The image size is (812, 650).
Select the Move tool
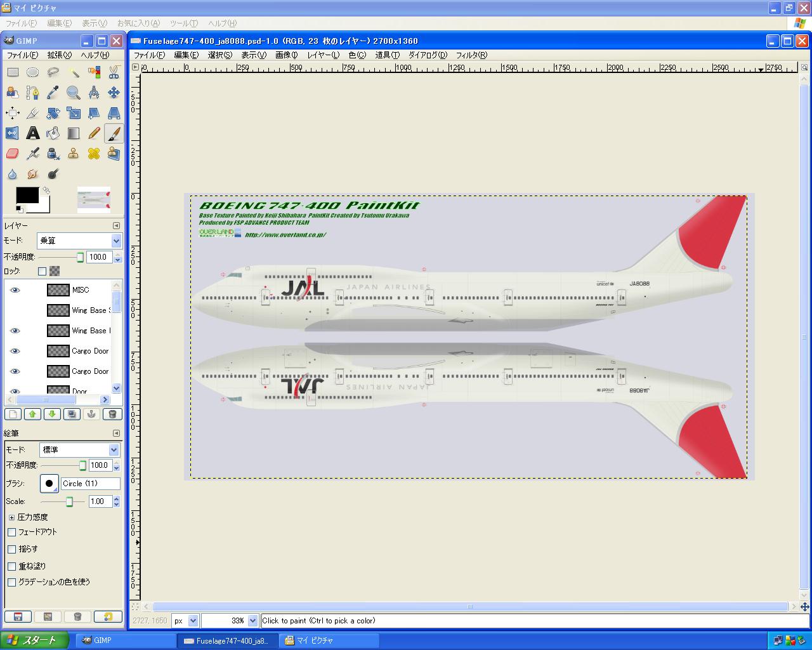(x=114, y=93)
